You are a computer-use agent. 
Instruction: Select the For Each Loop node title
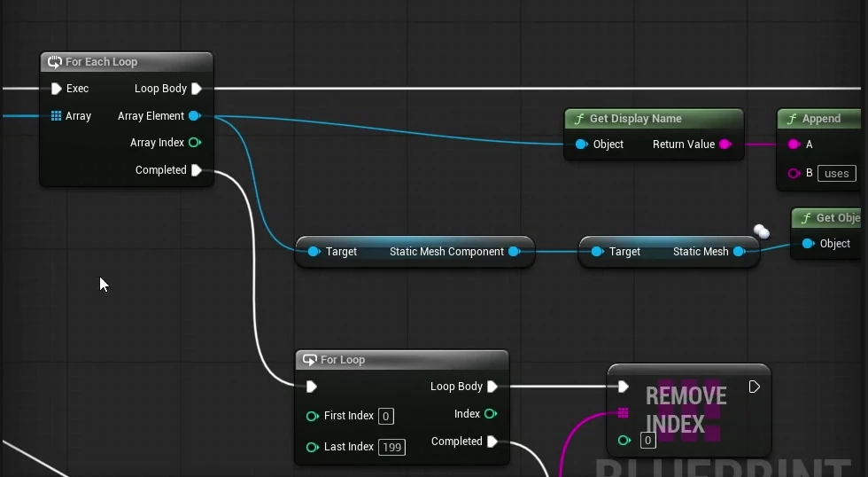click(x=101, y=62)
